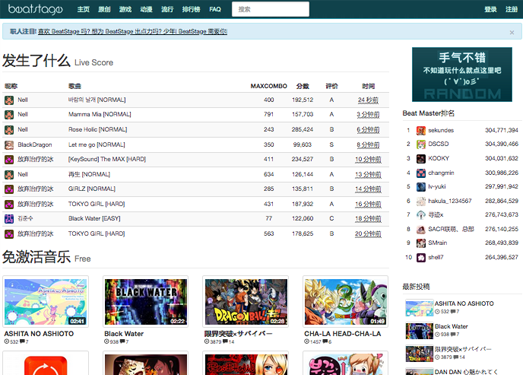The width and height of the screenshot is (523, 375).
Task: Open the 原创 nav item
Action: (x=104, y=9)
